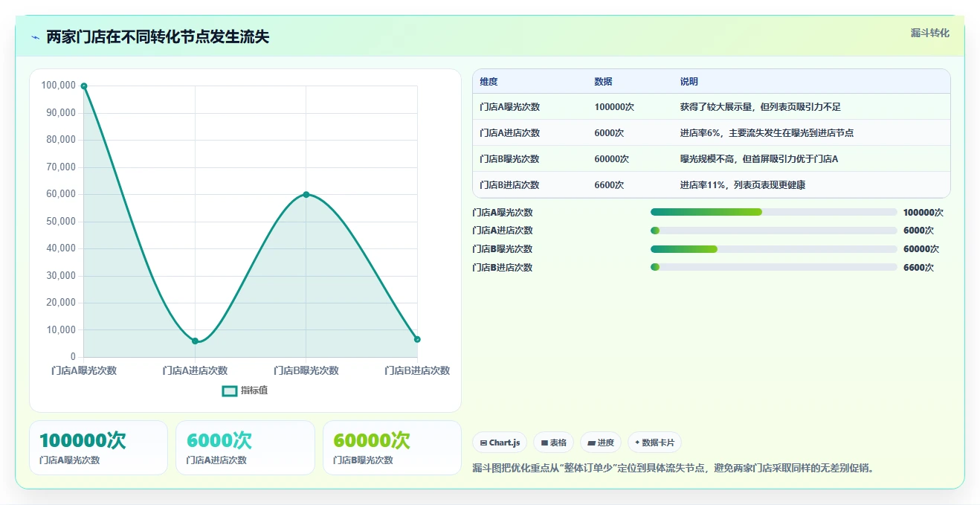980x505 pixels.
Task: Click the page title 两家门店在不同转化节点发生流失
Action: [158, 37]
